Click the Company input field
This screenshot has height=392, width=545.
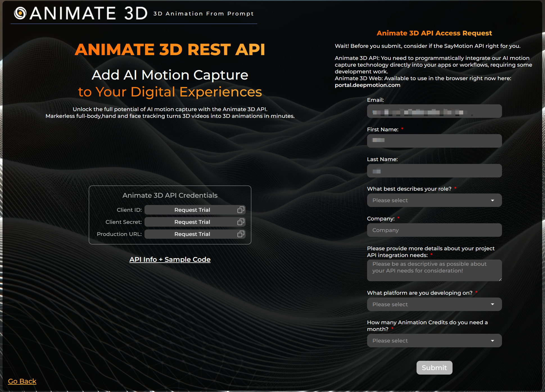coord(434,230)
